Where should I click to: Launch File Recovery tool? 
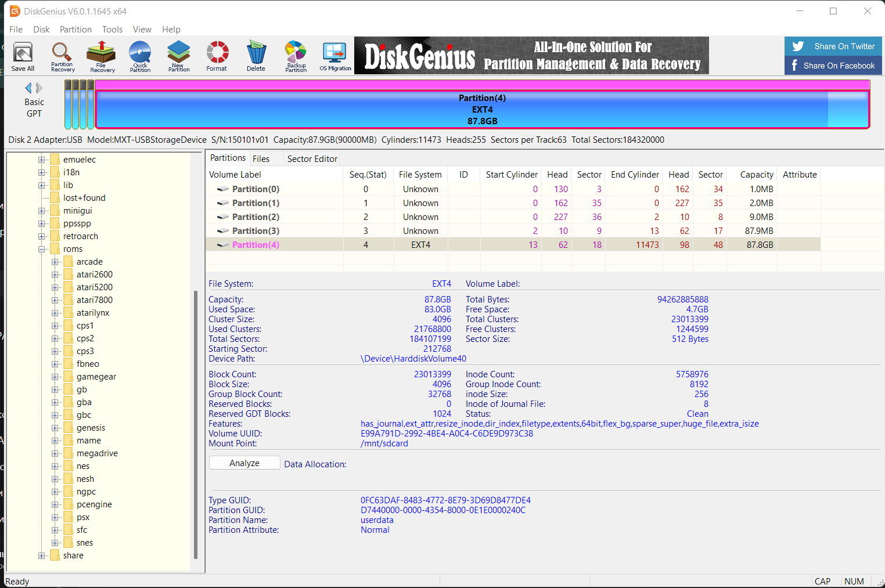pos(102,56)
